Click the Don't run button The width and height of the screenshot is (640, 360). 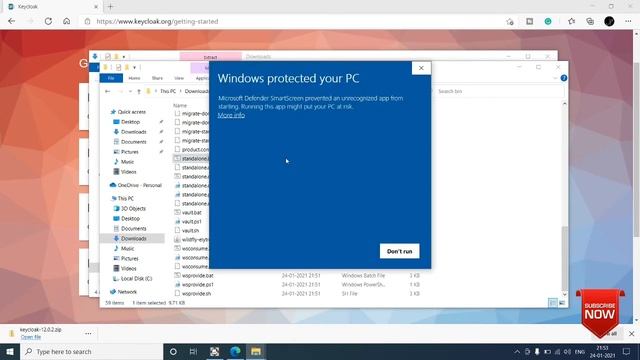(399, 251)
